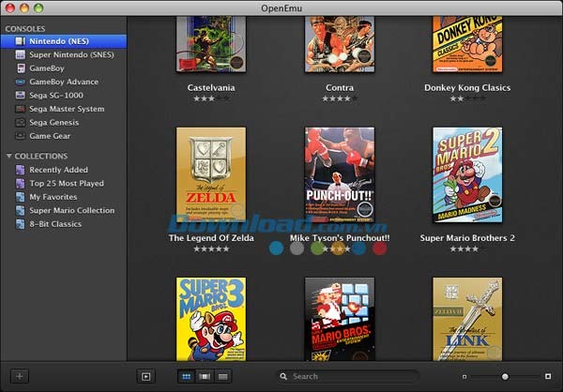Select the Castelvania box art
The width and height of the screenshot is (563, 392).
click(211, 44)
